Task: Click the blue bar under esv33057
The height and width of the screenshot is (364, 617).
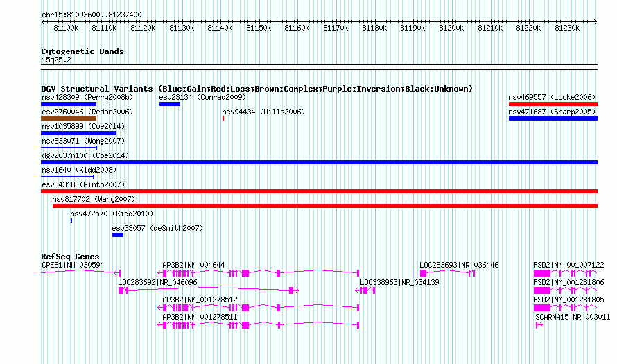Action: tap(118, 235)
